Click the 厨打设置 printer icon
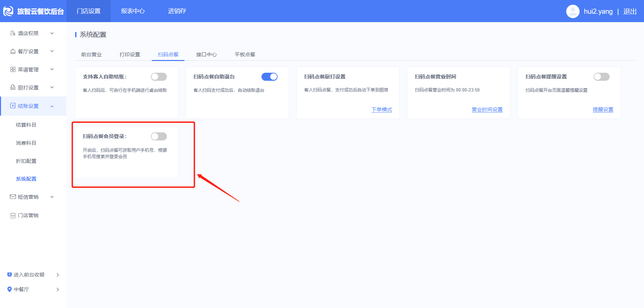Viewport: 644px width, 308px height. pyautogui.click(x=13, y=87)
